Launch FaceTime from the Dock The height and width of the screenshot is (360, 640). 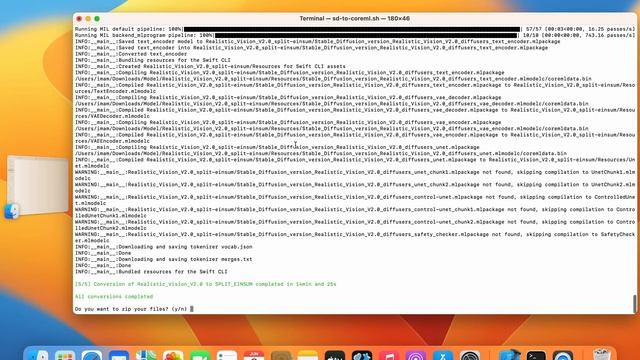[200, 356]
